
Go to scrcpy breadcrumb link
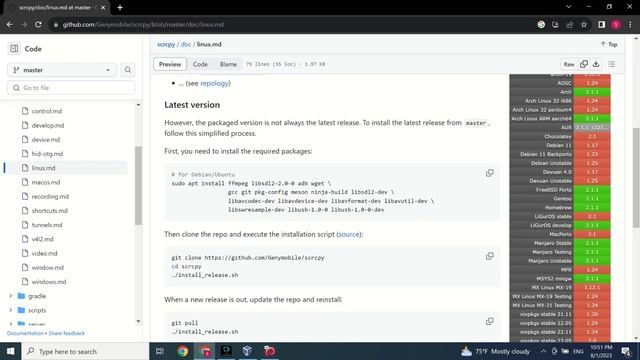(166, 44)
